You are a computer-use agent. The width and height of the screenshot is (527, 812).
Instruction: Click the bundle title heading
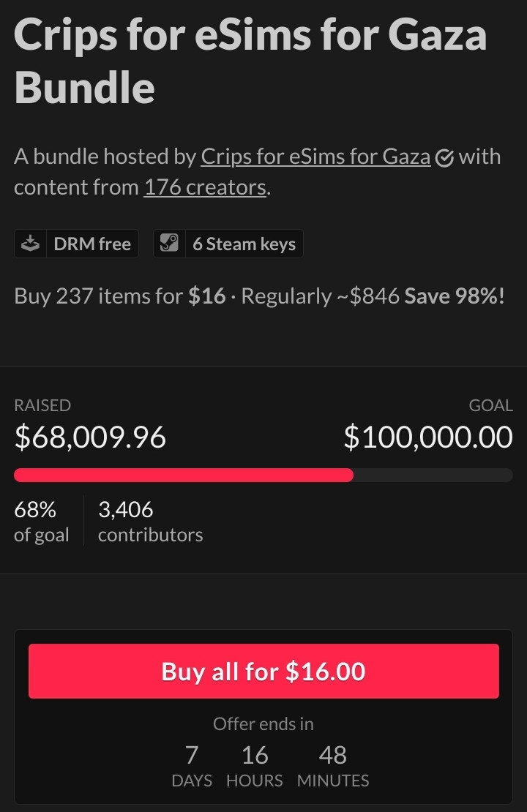[250, 61]
